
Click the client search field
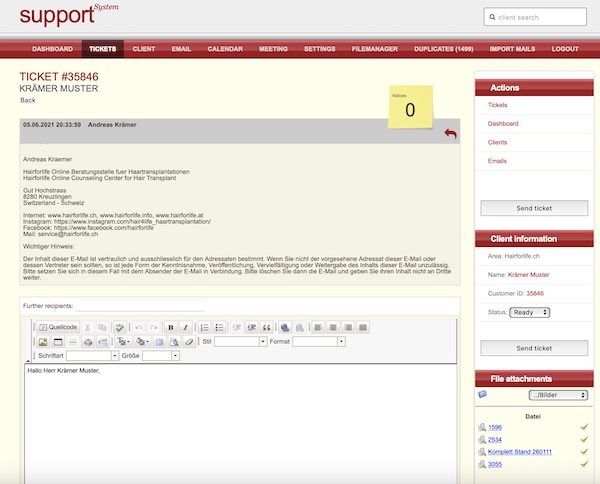tap(535, 17)
